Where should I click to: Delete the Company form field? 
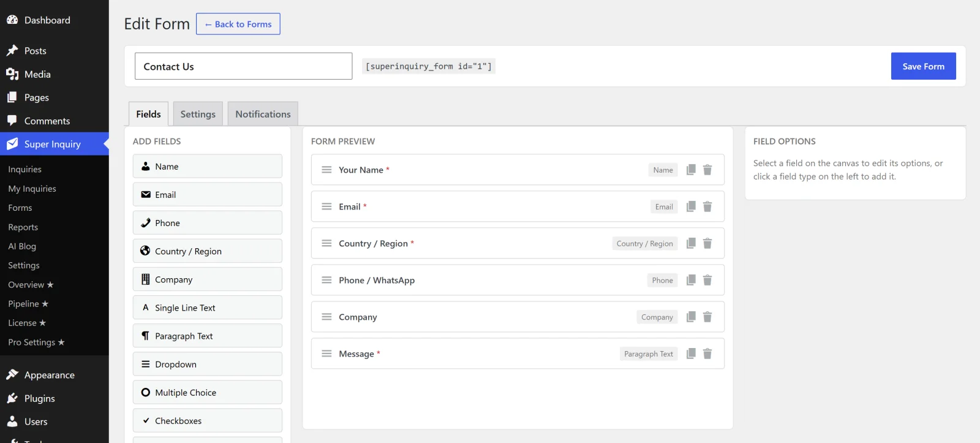coord(707,317)
